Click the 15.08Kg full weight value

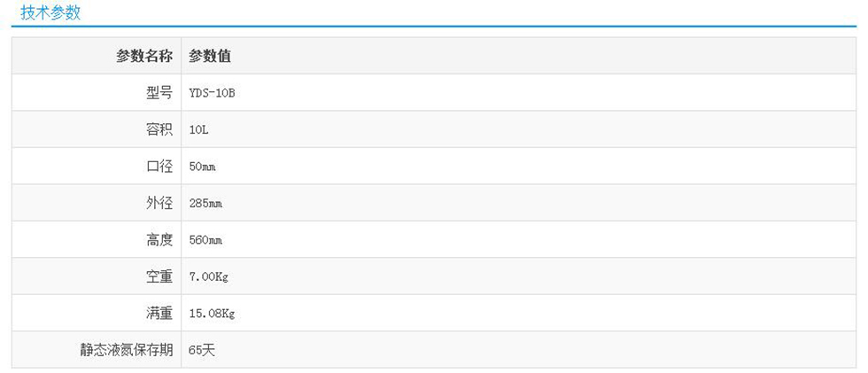pos(212,314)
